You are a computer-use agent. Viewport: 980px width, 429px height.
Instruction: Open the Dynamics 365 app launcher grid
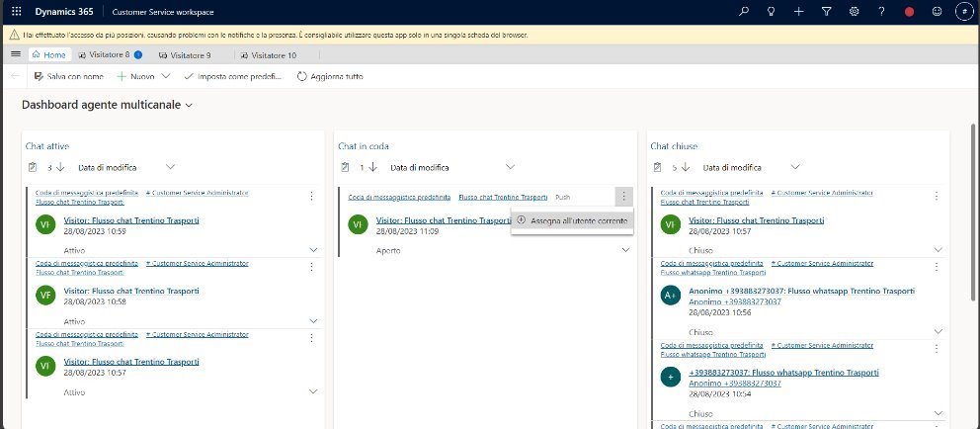pos(15,11)
